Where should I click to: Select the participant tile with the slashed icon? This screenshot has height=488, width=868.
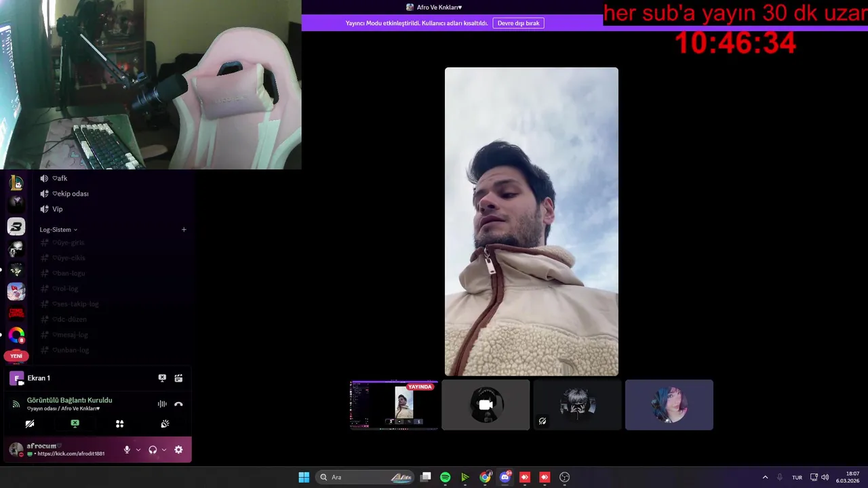pos(577,405)
